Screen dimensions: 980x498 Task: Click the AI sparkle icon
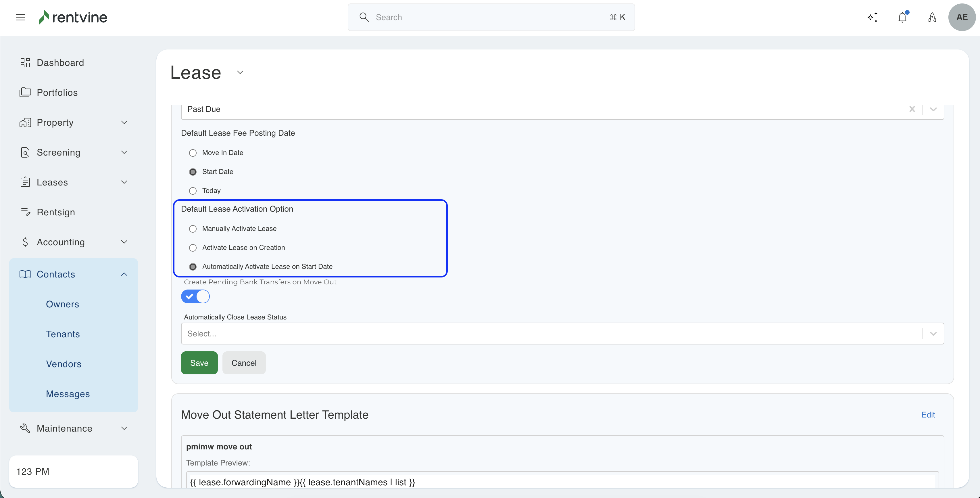(x=872, y=17)
